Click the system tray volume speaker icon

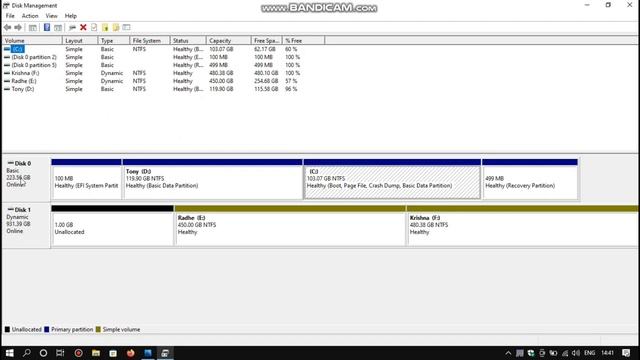[576, 353]
